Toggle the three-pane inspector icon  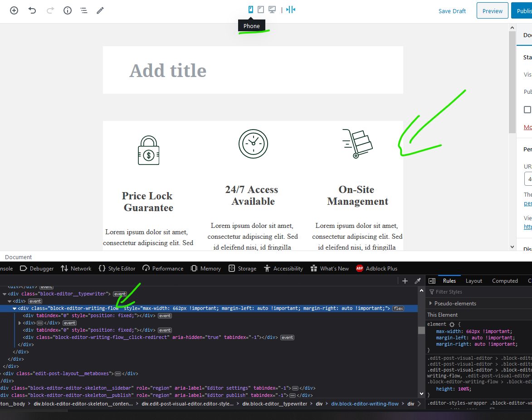point(432,280)
